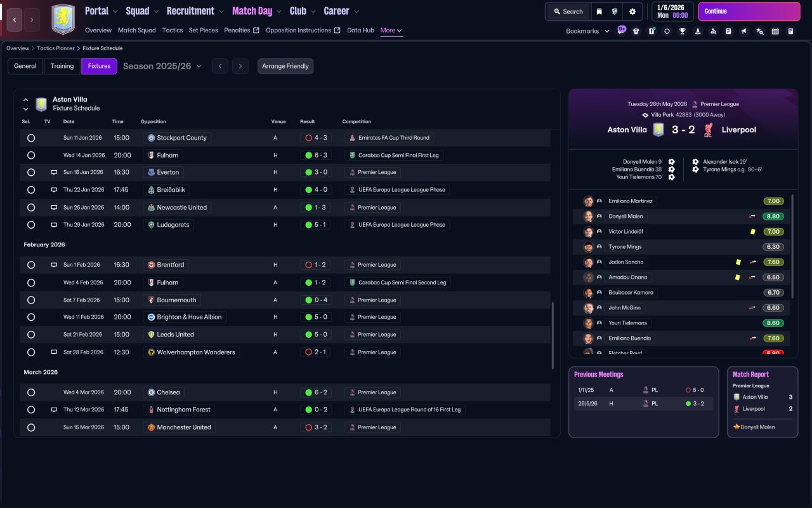Open Emiliano Martínez's player portrait
Viewport: 812px width, 508px height.
(x=589, y=201)
